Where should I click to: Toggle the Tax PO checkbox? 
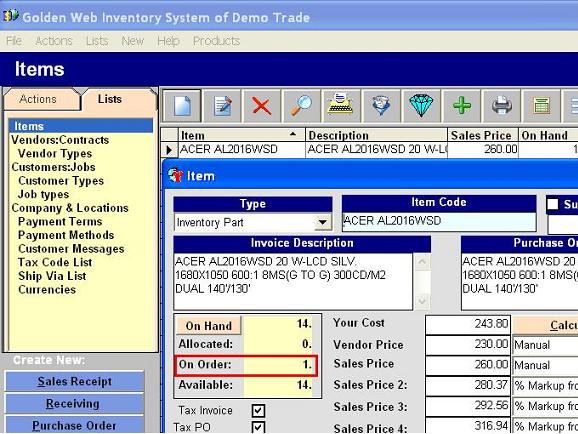[258, 427]
